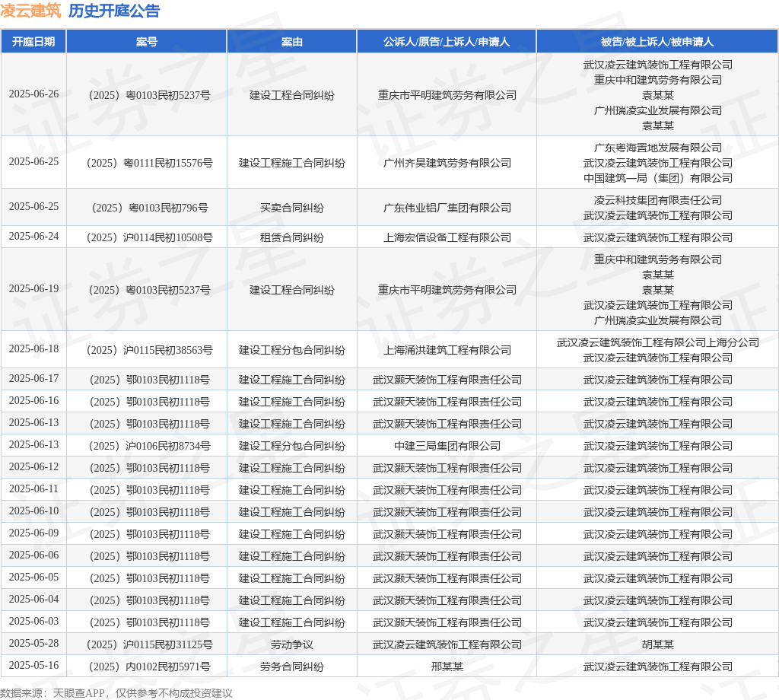Viewport: 779px width, 700px height.
Task: Select the date cell 2025-06-04
Action: click(x=33, y=599)
